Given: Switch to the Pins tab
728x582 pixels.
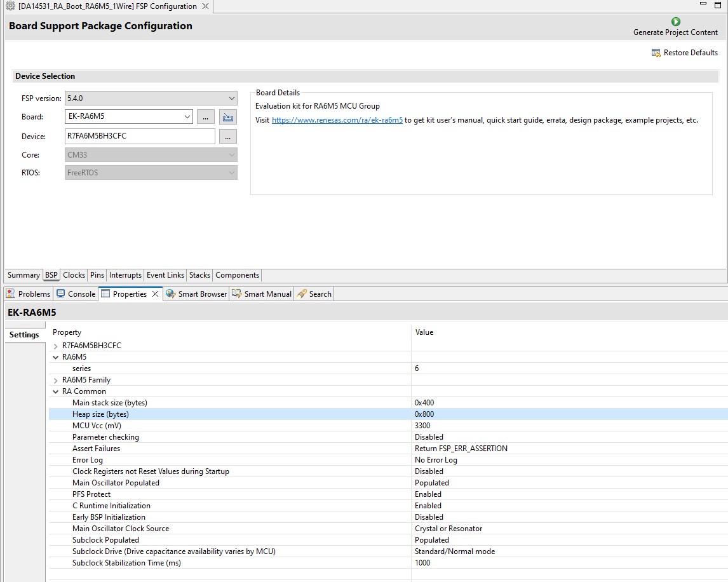Looking at the screenshot, I should (x=97, y=275).
